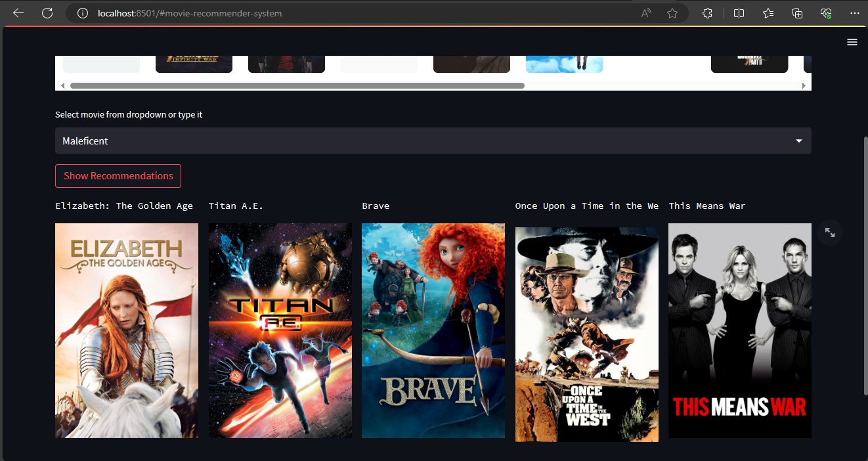View site information icon in address bar
Viewport: 868px width, 461px height.
pyautogui.click(x=83, y=13)
